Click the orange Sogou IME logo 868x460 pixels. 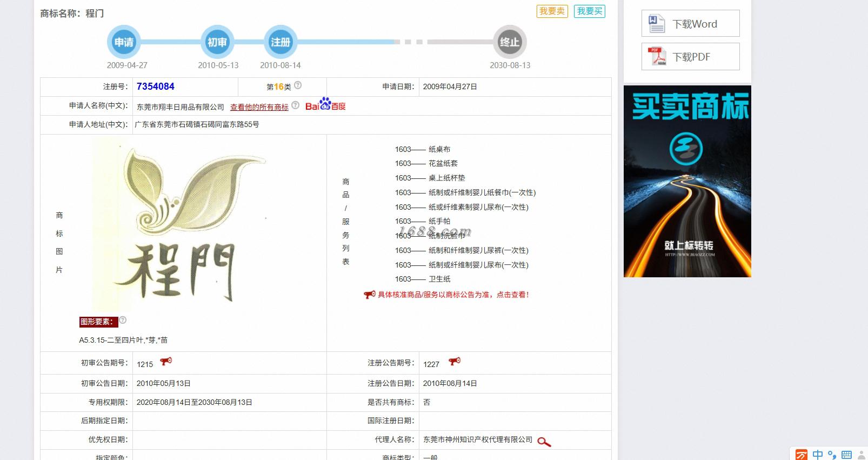pos(801,455)
